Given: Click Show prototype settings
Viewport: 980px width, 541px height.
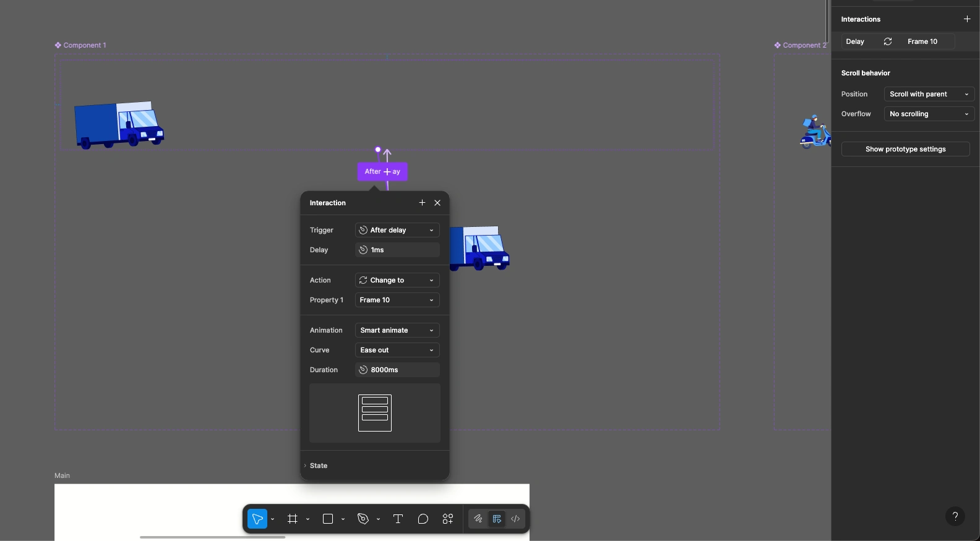Looking at the screenshot, I should 905,149.
